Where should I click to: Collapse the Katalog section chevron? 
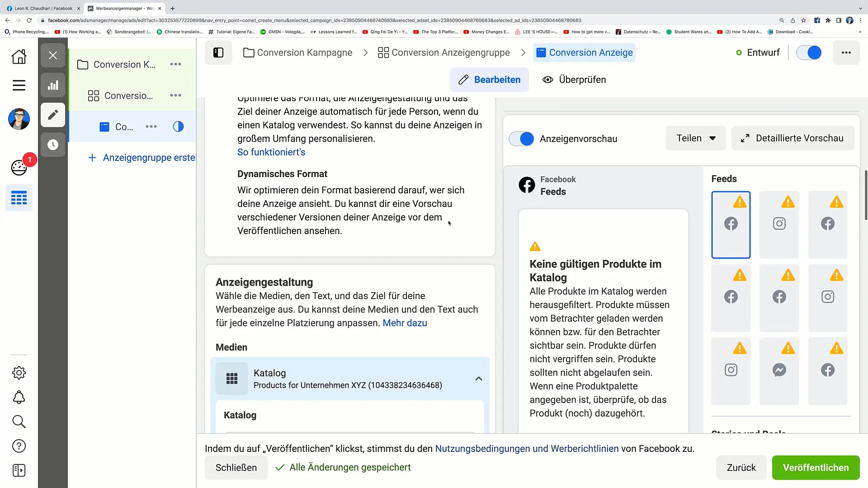tap(479, 379)
